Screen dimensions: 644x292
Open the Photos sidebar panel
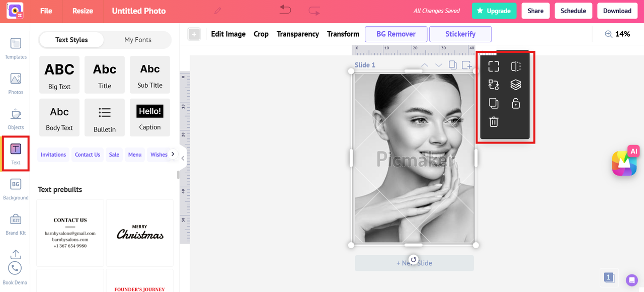click(x=16, y=84)
